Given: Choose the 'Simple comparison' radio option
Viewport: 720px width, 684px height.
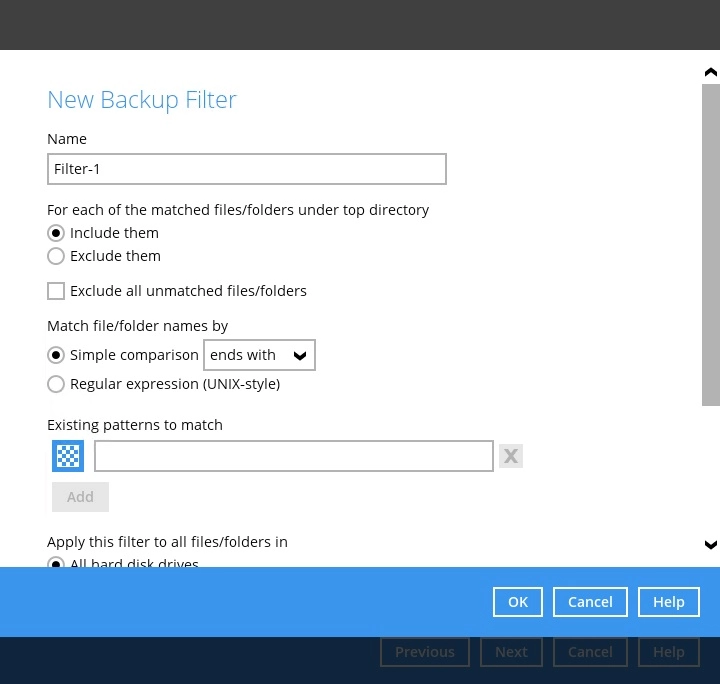Looking at the screenshot, I should pos(56,355).
